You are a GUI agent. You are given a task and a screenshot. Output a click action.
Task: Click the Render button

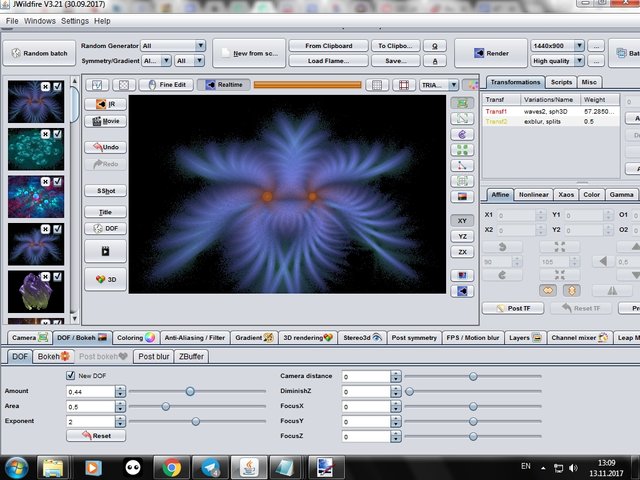(x=490, y=53)
